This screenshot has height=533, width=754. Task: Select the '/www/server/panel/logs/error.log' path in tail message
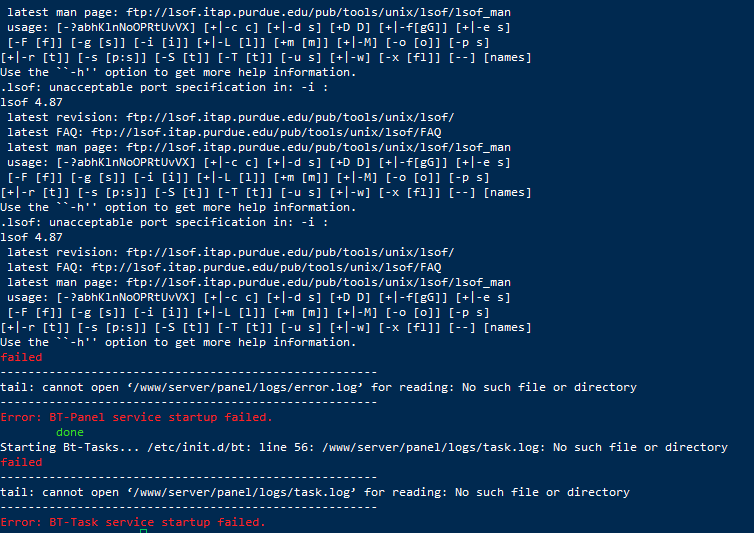[246, 387]
